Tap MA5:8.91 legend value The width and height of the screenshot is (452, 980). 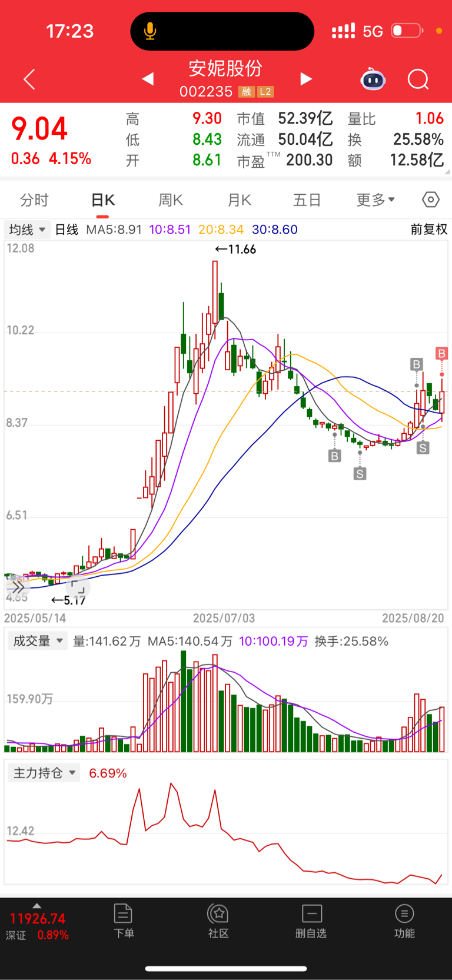pos(114,230)
